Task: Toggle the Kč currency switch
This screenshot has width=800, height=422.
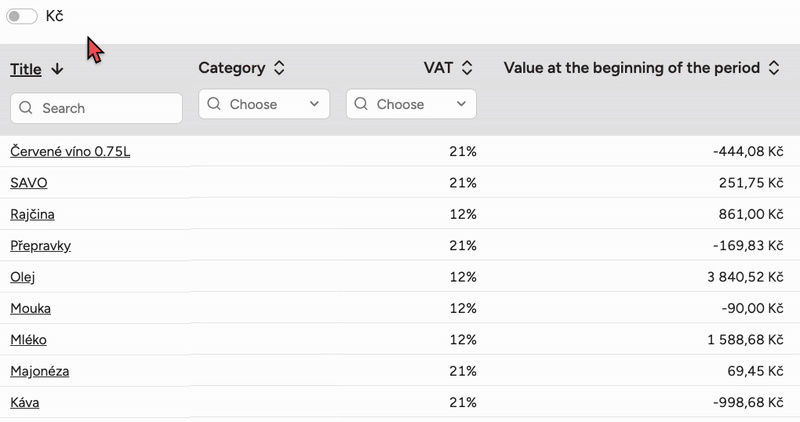Action: coord(22,16)
